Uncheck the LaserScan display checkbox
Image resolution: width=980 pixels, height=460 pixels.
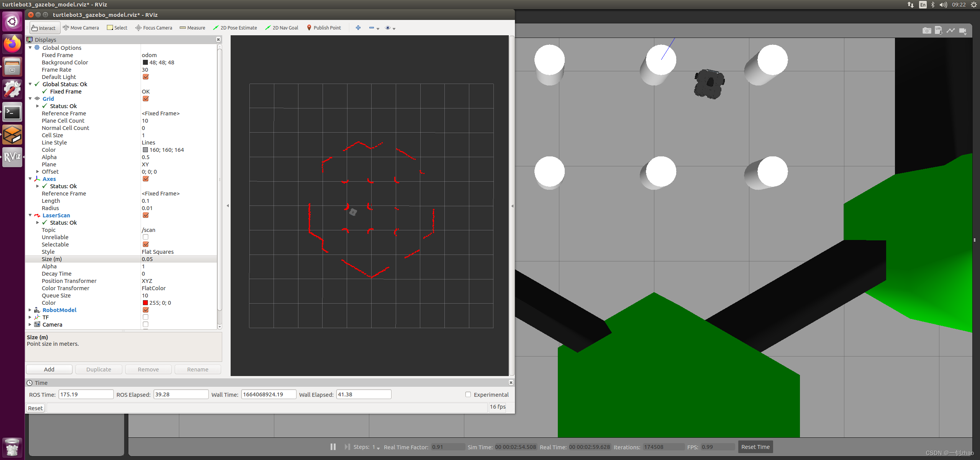coord(146,215)
